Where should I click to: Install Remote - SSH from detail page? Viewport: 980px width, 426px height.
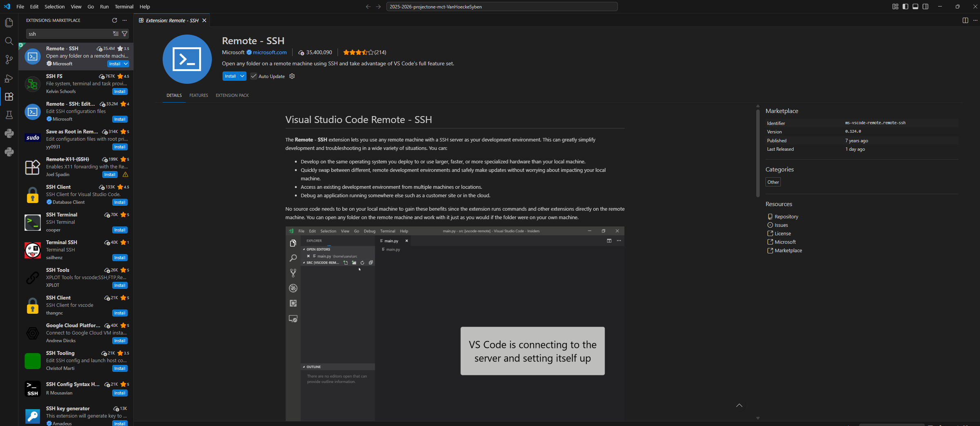[230, 76]
